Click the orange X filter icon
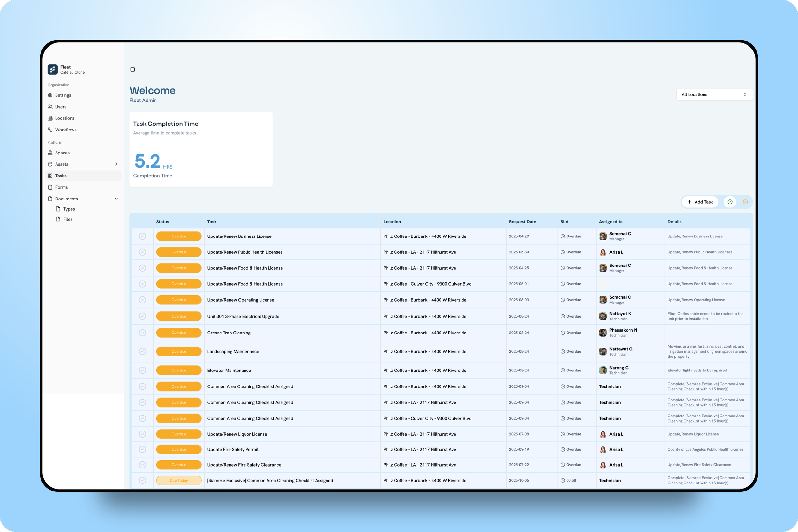Screen dimensions: 798x532 click(745, 202)
